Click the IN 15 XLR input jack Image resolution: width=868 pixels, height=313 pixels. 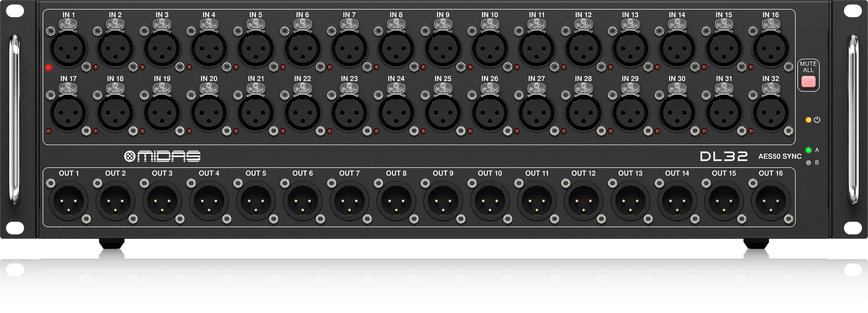(724, 49)
